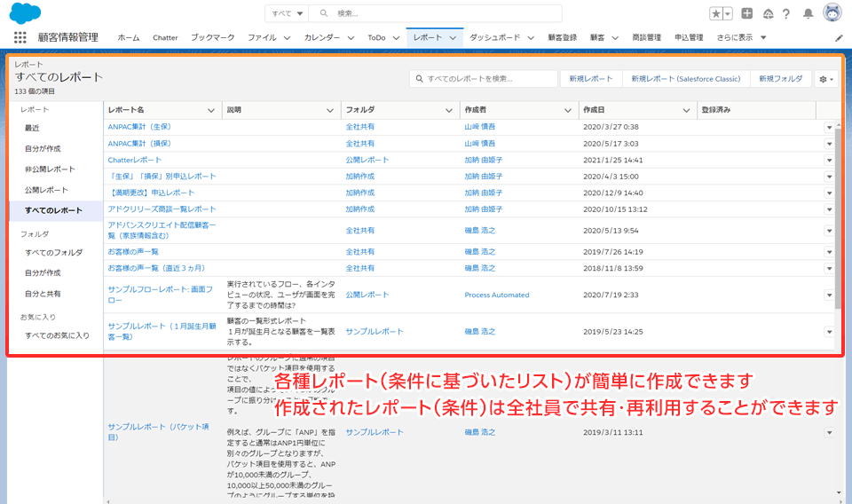The width and height of the screenshot is (852, 504).
Task: Click the すべてのレポートを検索 search field
Action: [x=484, y=79]
